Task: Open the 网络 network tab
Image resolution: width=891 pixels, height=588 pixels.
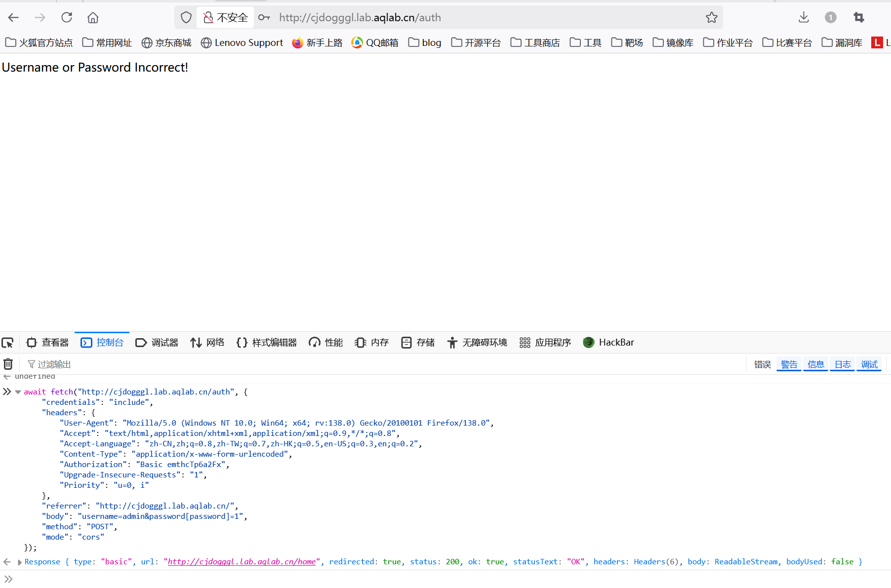Action: pyautogui.click(x=207, y=343)
